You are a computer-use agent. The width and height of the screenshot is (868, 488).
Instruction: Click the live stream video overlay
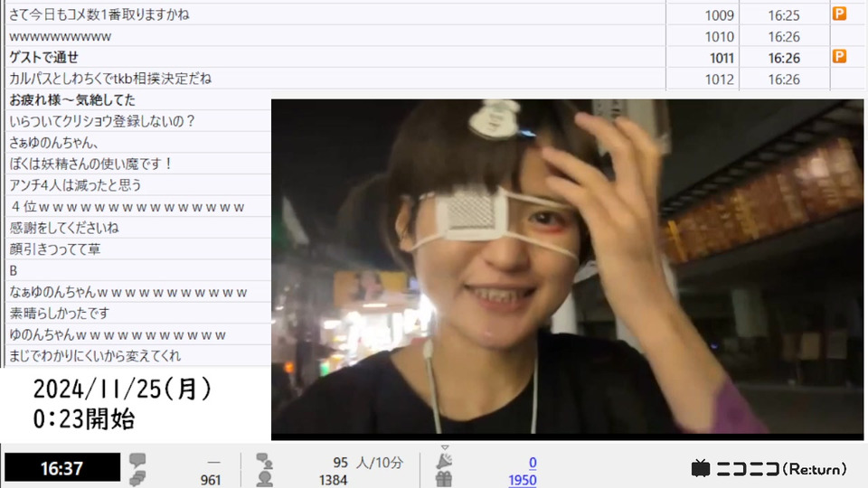click(568, 267)
